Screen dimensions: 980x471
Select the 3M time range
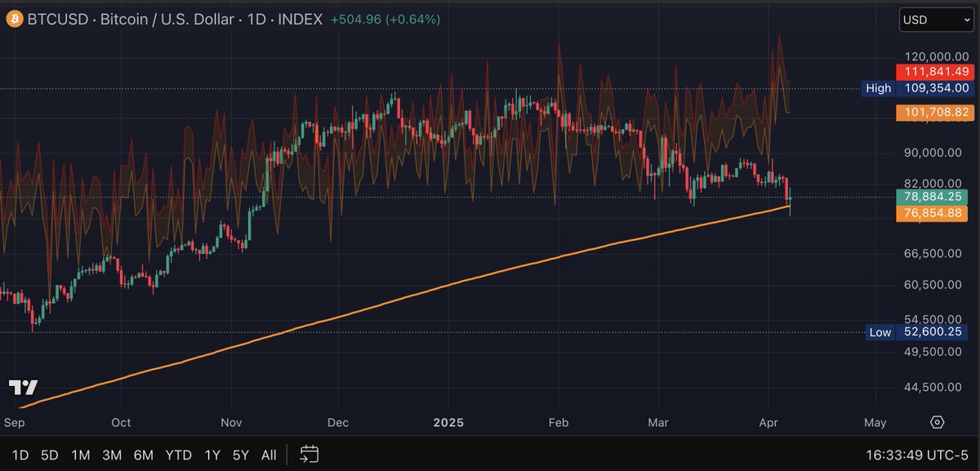pyautogui.click(x=112, y=455)
